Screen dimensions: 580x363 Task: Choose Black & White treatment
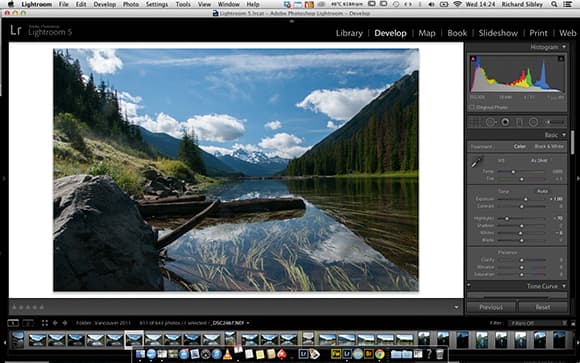[x=549, y=147]
